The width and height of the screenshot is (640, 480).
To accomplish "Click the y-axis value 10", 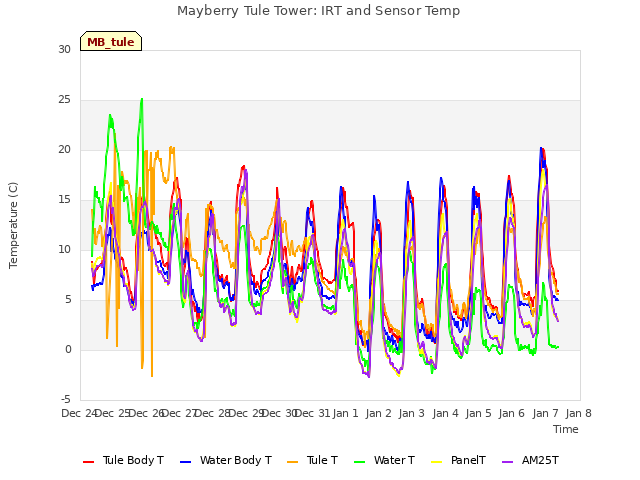I will [64, 249].
